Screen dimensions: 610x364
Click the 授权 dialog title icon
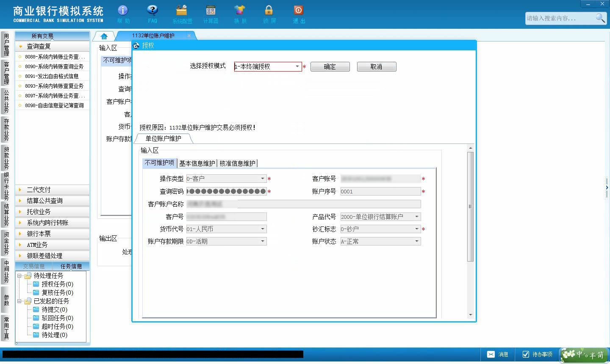click(x=136, y=45)
